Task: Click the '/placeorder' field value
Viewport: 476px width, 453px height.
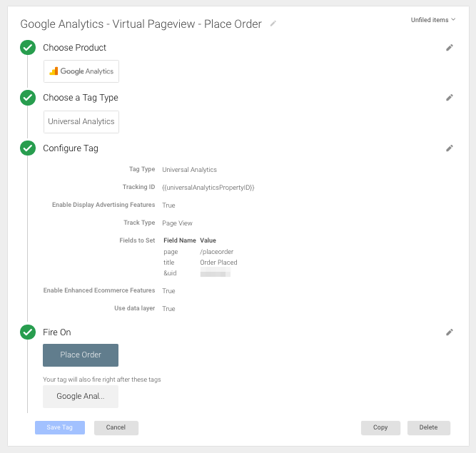Action: (216, 252)
